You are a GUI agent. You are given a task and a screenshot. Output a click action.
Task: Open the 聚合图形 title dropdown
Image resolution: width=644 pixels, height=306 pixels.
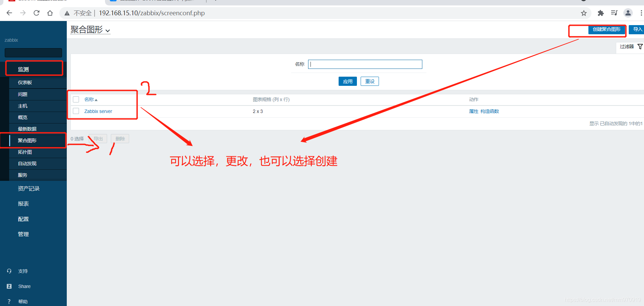click(90, 30)
